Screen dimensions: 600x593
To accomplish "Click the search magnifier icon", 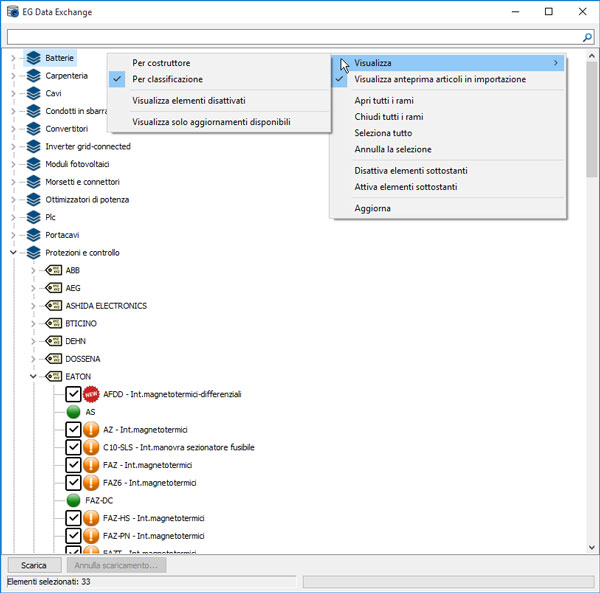I will point(587,37).
